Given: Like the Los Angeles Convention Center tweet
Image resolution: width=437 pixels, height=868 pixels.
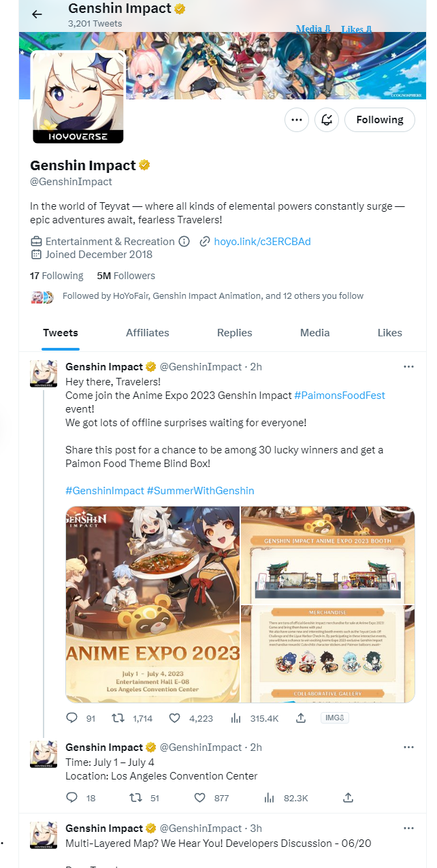Looking at the screenshot, I should pyautogui.click(x=199, y=798).
